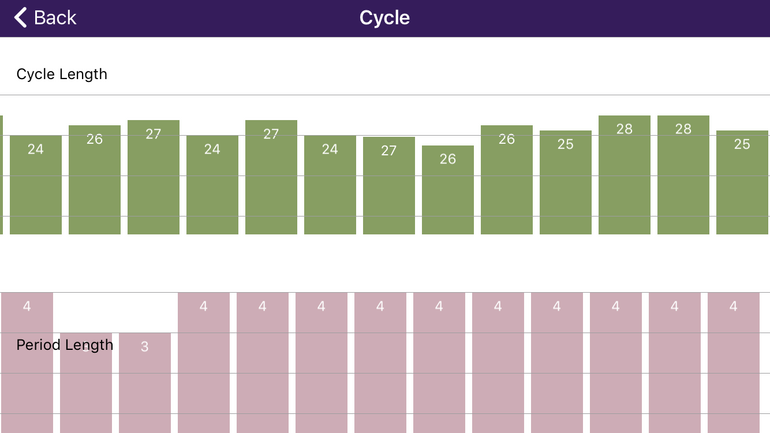Tap the shortest green cycle bar labeled 26

448,189
